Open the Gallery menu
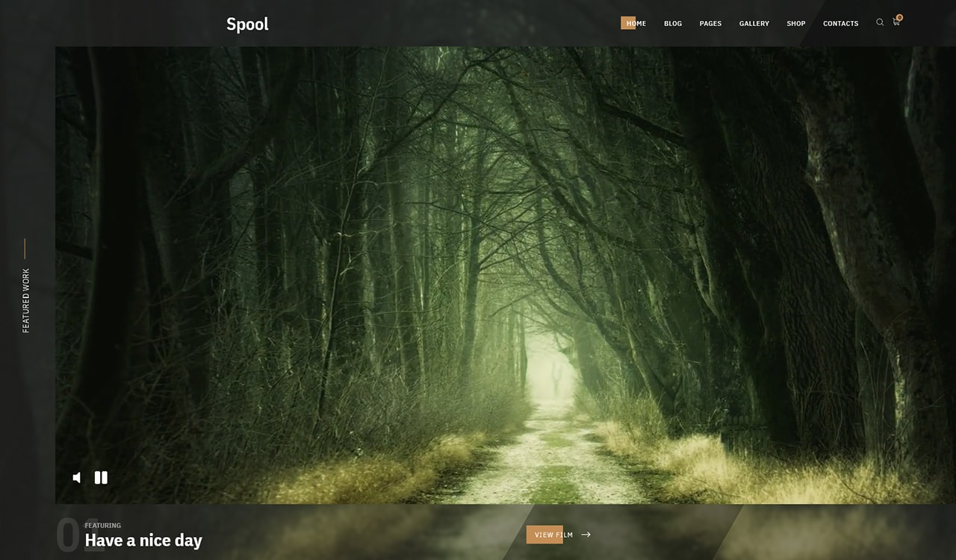This screenshot has height=560, width=956. (754, 23)
